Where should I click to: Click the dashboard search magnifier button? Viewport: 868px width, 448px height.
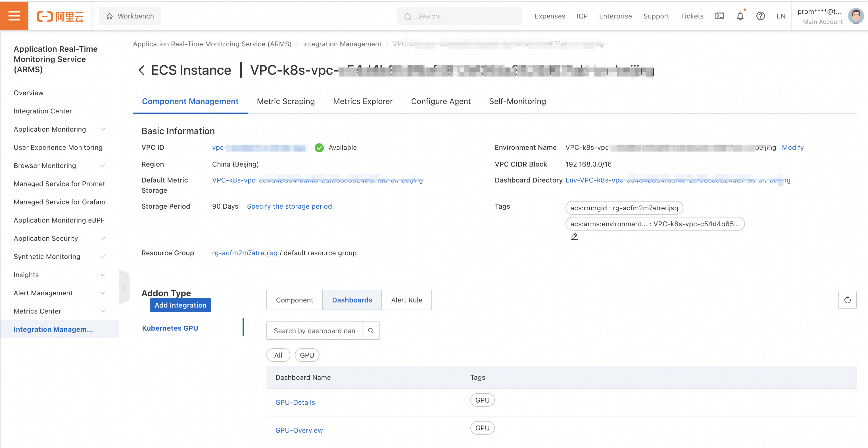[x=371, y=331]
